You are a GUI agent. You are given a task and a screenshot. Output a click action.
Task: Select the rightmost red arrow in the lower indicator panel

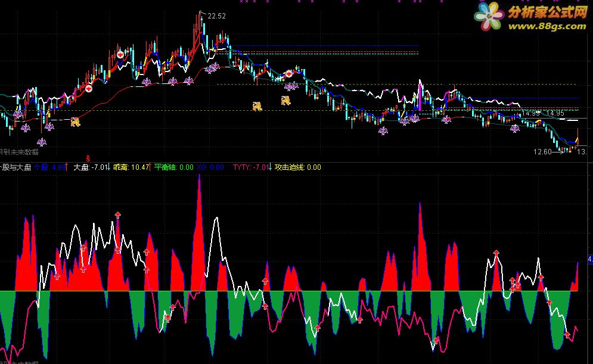click(567, 335)
